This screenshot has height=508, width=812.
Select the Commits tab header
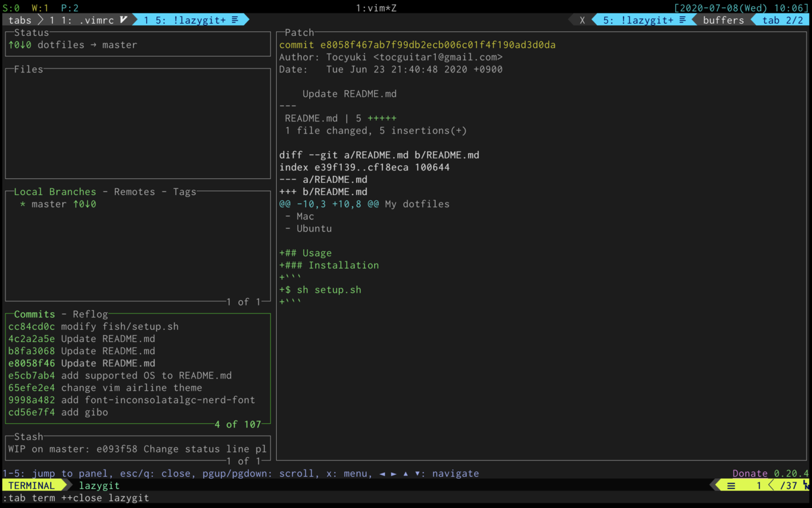(x=35, y=314)
